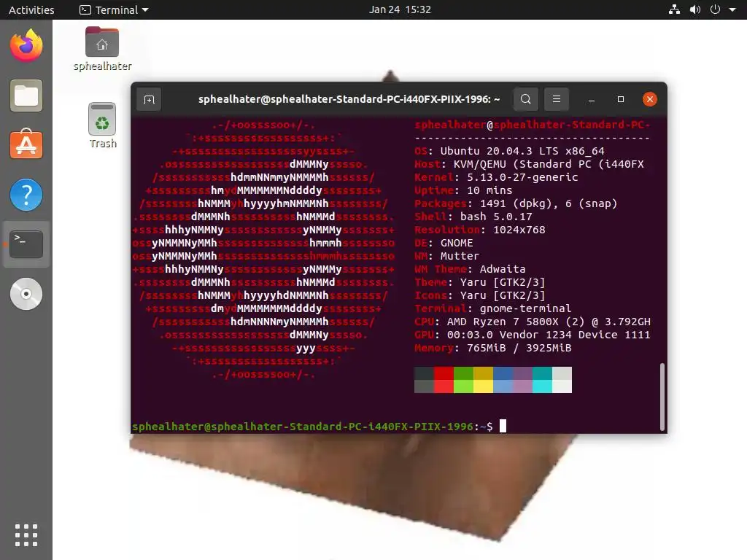747x560 pixels.
Task: Click the volume icon in top bar
Action: (695, 9)
